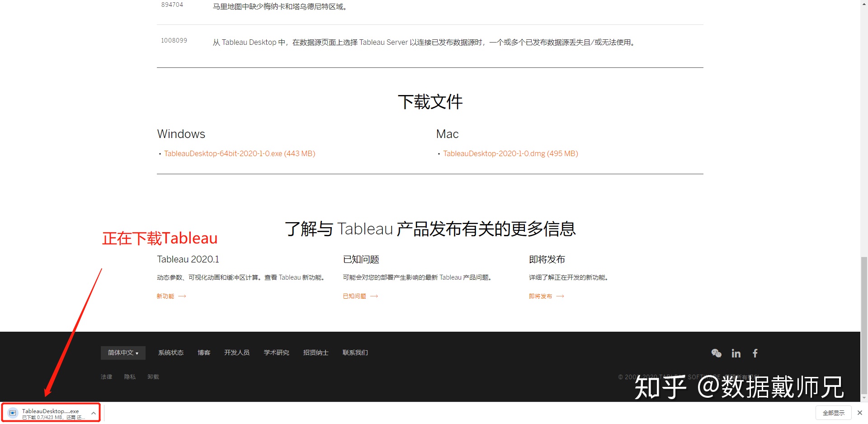Follow the orange 即将发布 arrow link
Viewport: 868px width, 424px height.
pos(547,296)
